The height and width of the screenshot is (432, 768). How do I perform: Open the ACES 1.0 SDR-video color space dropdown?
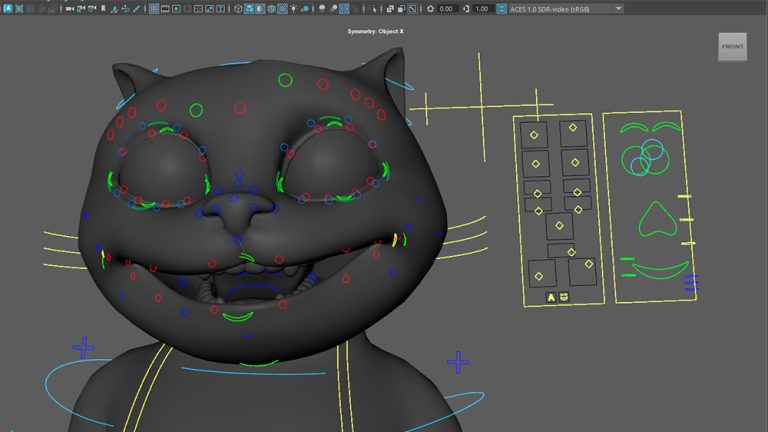[560, 8]
